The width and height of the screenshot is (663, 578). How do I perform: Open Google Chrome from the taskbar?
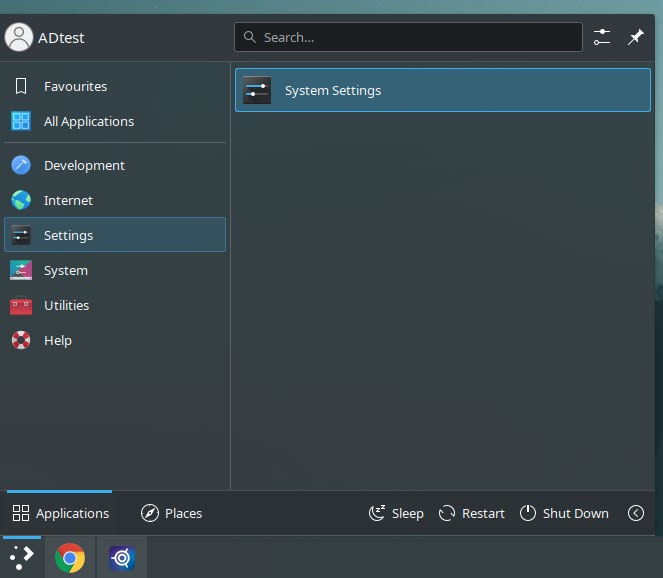point(70,558)
